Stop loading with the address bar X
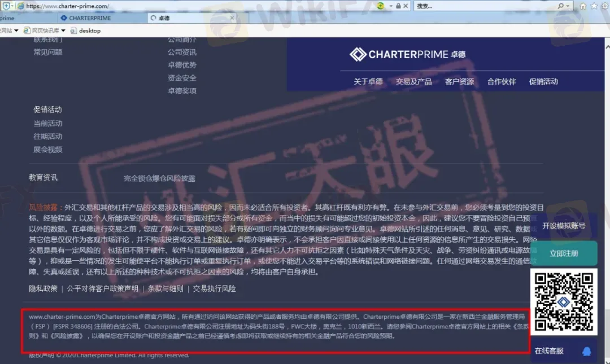Viewport: 610px width, 364px height. tap(406, 6)
